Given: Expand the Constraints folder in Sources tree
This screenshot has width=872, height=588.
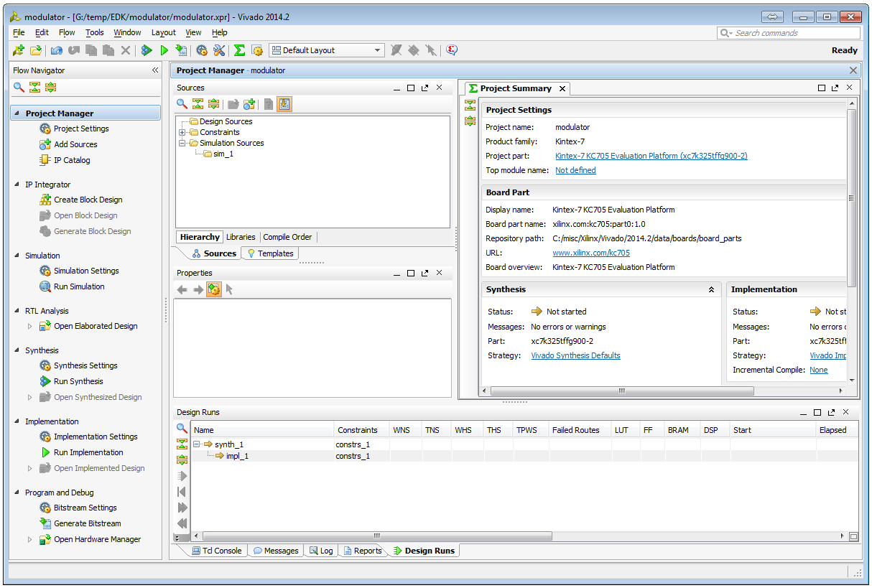Looking at the screenshot, I should 182,133.
